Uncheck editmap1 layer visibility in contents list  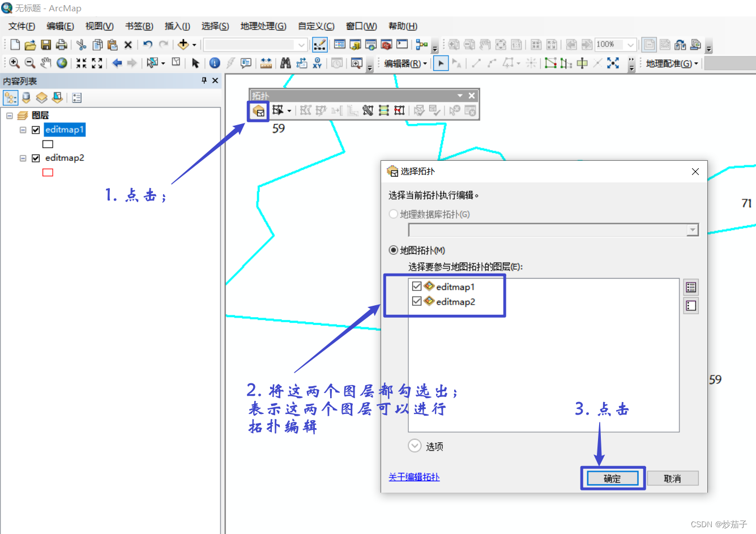coord(36,130)
